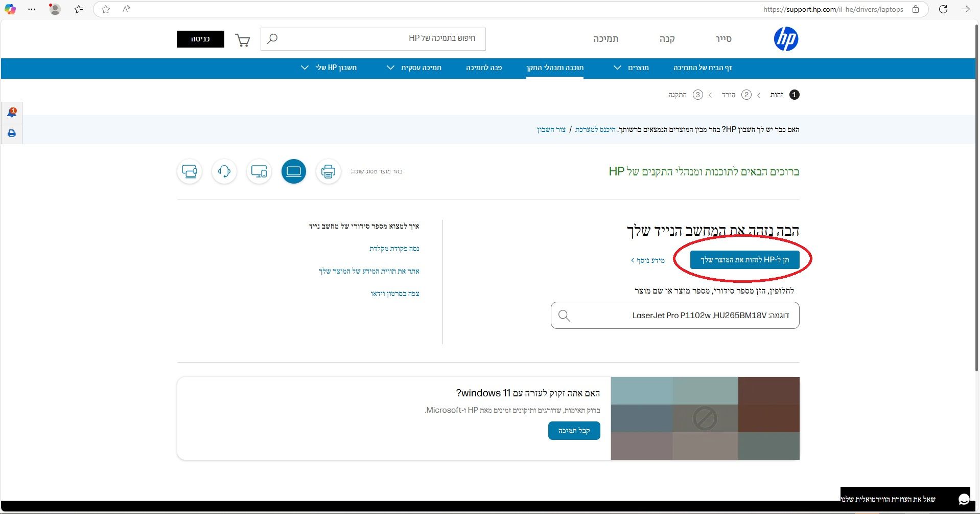Expand the תמיכה עסקית dropdown
Image resolution: width=980 pixels, height=514 pixels.
tap(414, 68)
